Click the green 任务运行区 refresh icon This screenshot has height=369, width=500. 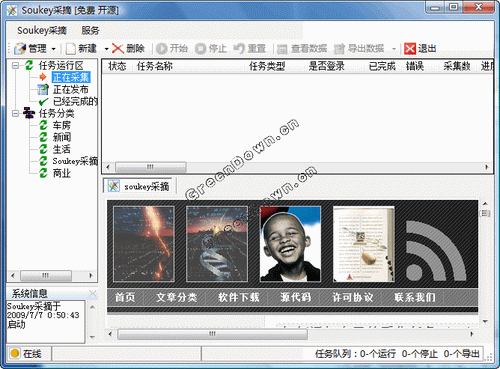(x=29, y=65)
